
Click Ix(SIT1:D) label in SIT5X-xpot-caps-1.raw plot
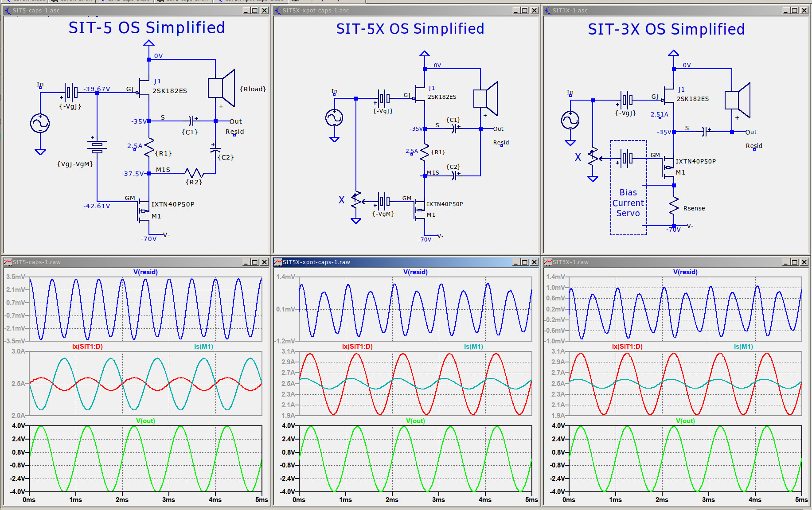[x=357, y=346]
